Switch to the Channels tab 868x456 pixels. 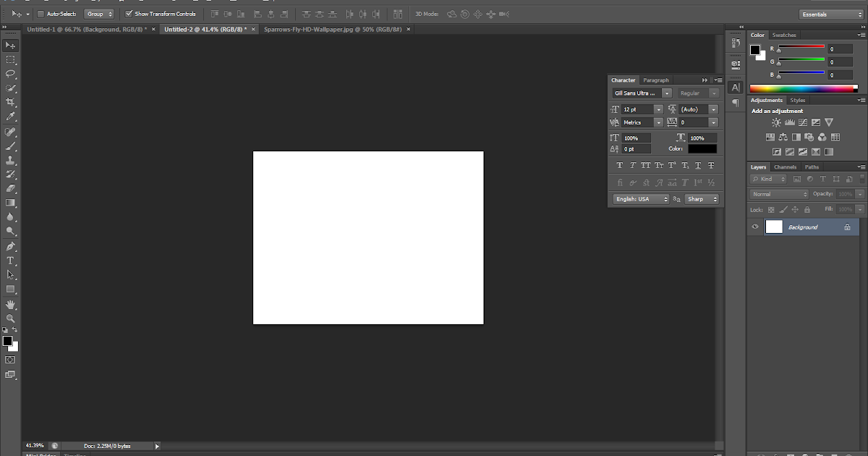(785, 167)
